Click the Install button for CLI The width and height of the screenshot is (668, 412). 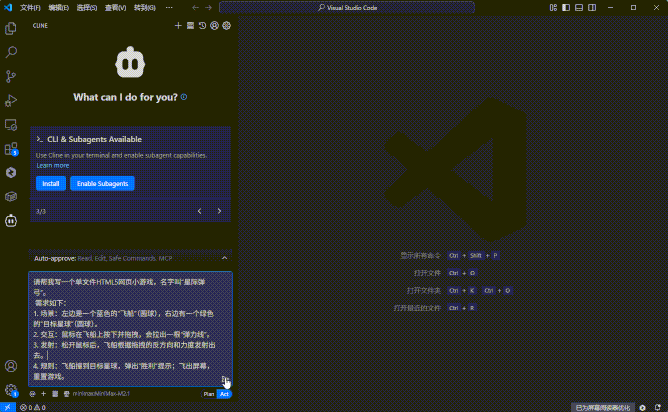[50, 184]
